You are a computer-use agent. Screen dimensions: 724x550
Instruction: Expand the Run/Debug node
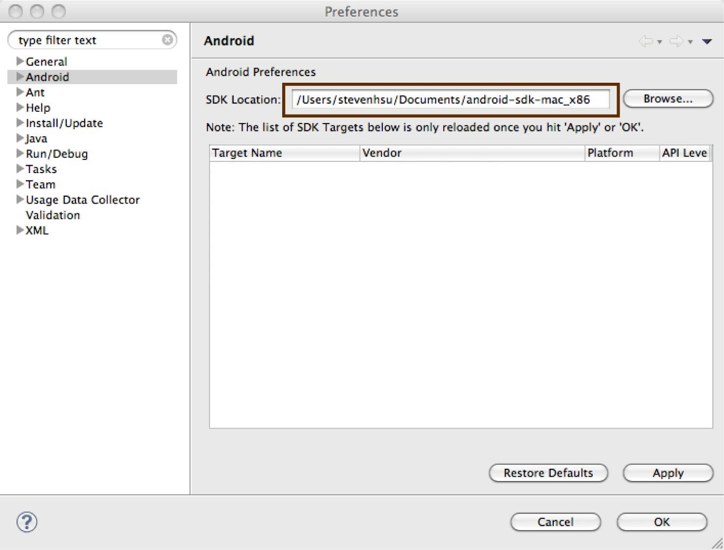[20, 153]
